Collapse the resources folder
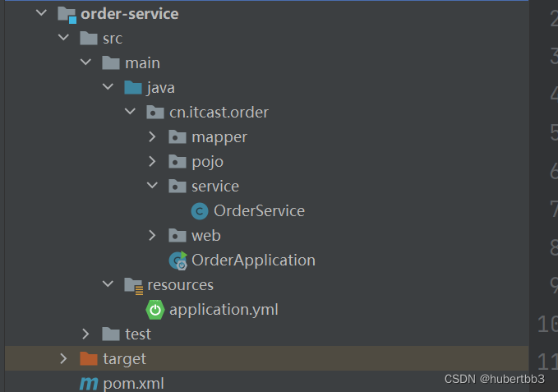Screen dimensions: 558x392 click(108, 284)
